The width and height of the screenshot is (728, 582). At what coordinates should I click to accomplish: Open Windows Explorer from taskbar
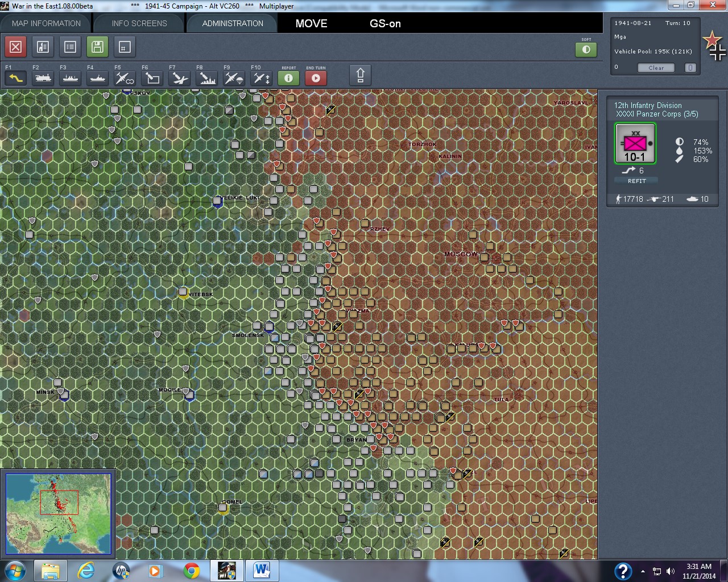pos(50,571)
